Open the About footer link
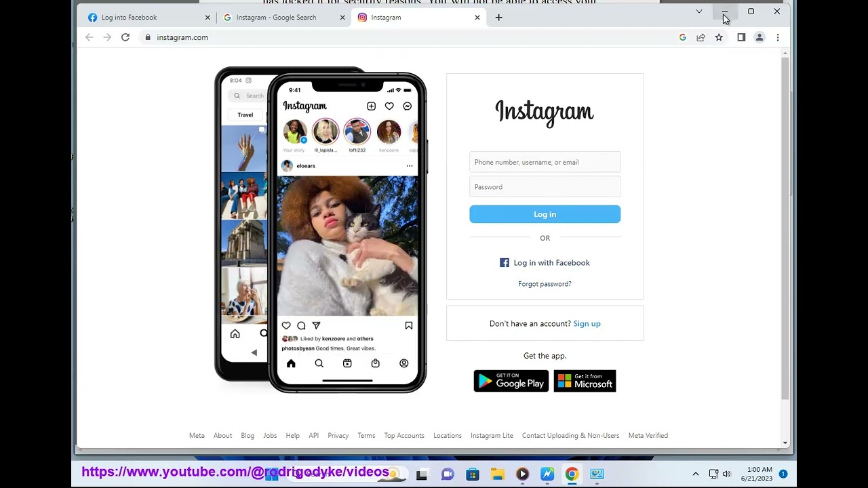The width and height of the screenshot is (868, 488). pos(222,436)
